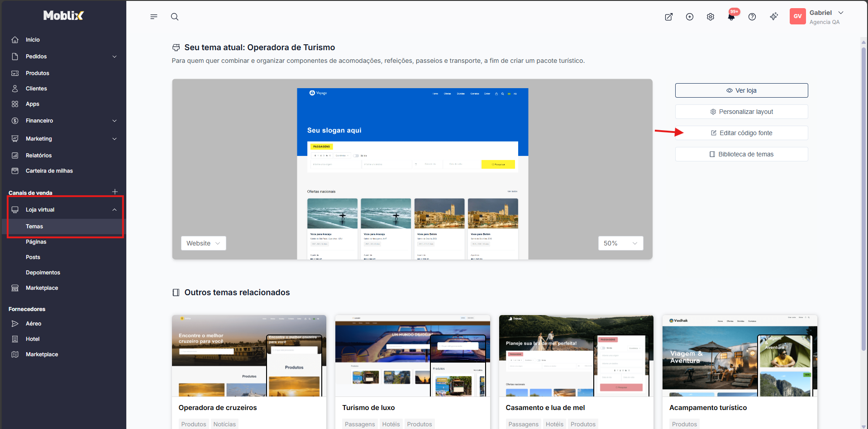The height and width of the screenshot is (429, 868).
Task: Click the search magnifier icon
Action: pos(175,17)
